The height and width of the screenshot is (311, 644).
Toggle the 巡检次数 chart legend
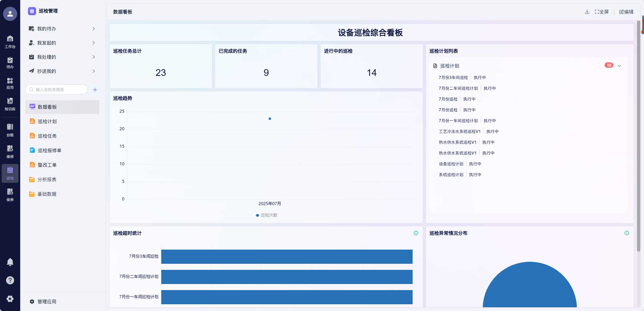pyautogui.click(x=266, y=215)
